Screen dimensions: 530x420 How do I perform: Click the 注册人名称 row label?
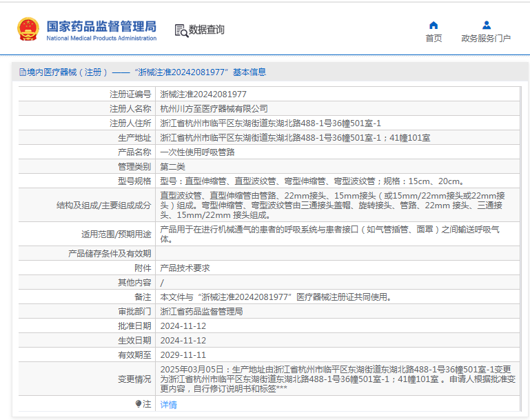tap(130, 109)
